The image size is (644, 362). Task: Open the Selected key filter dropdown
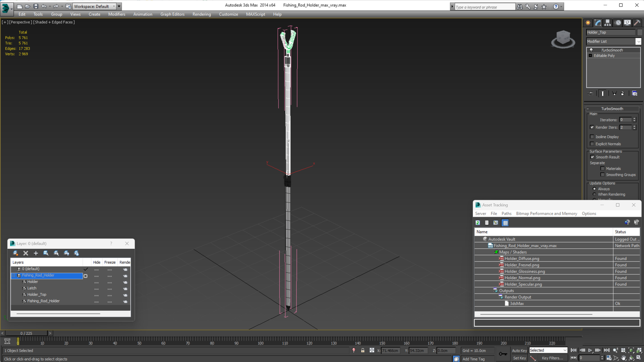point(565,350)
